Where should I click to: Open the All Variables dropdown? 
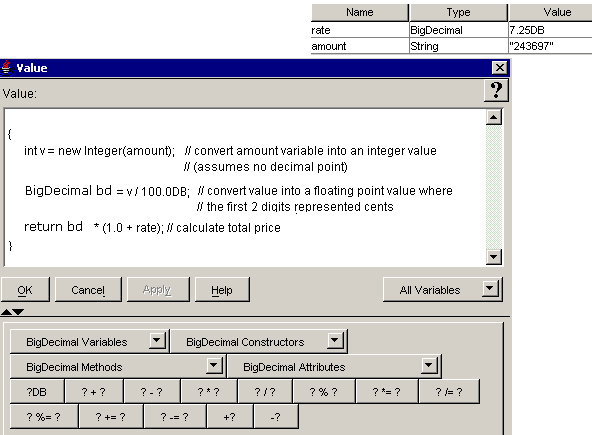(442, 290)
